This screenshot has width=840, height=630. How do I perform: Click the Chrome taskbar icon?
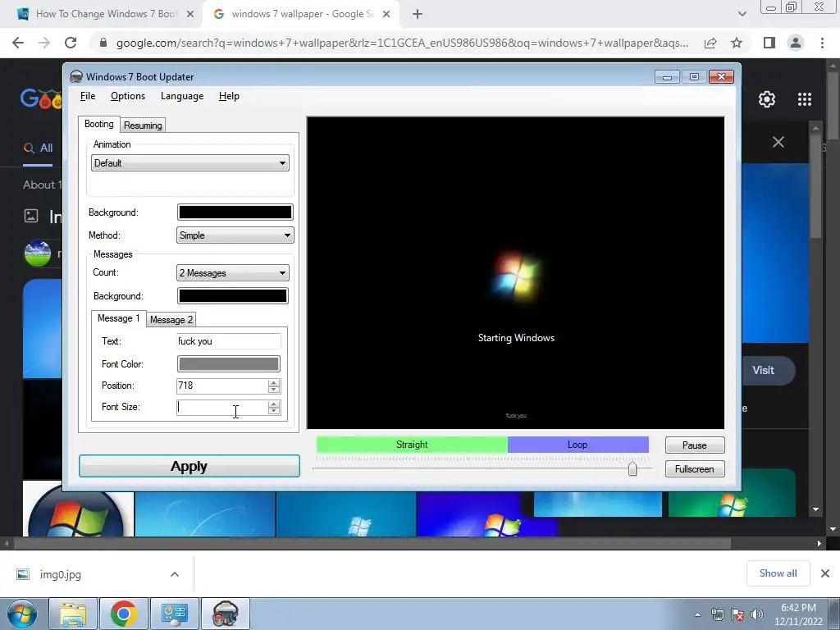[124, 614]
